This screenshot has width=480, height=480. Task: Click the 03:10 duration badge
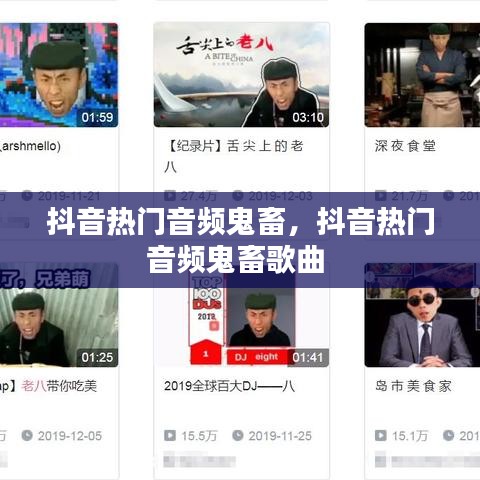click(x=308, y=117)
